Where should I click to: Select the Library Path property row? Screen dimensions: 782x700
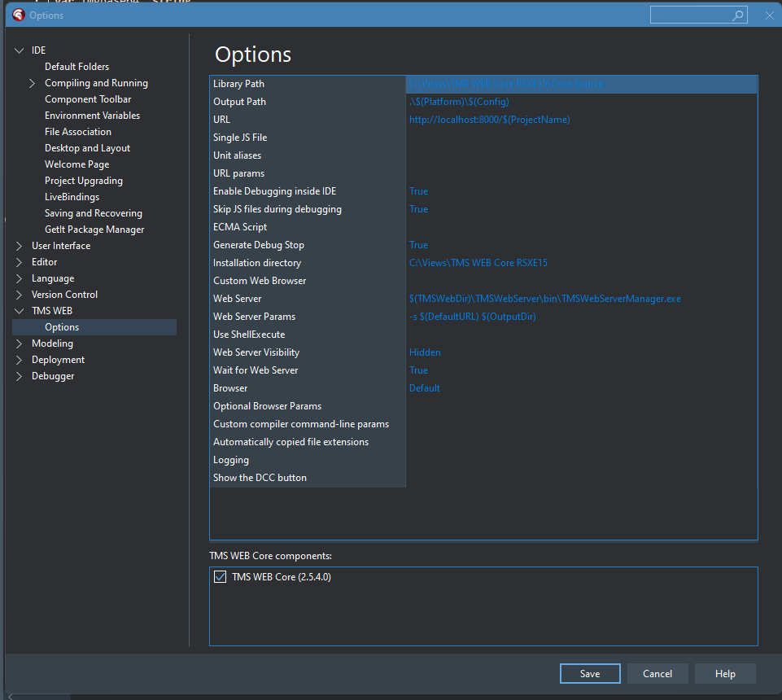pos(308,84)
